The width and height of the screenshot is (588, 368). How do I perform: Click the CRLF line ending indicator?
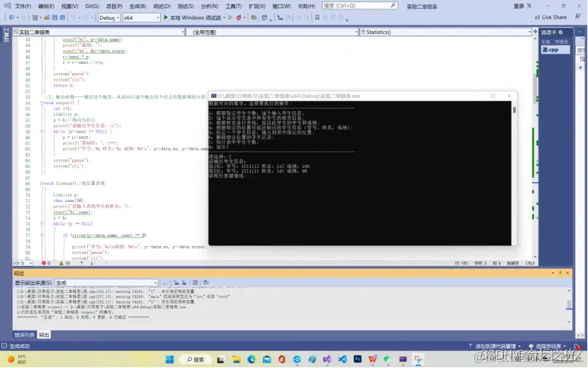tap(530, 263)
